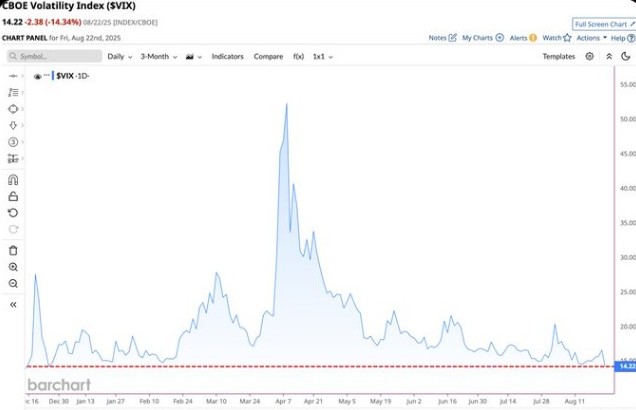This screenshot has width=636, height=410.
Task: Click the zoom out magnifier
Action: tap(13, 283)
